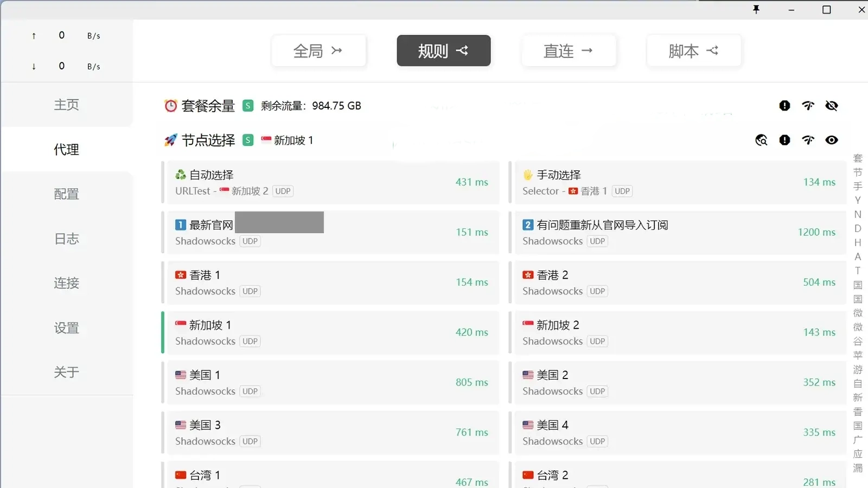
Task: Locate current node in 节点选择 group
Action: click(761, 140)
